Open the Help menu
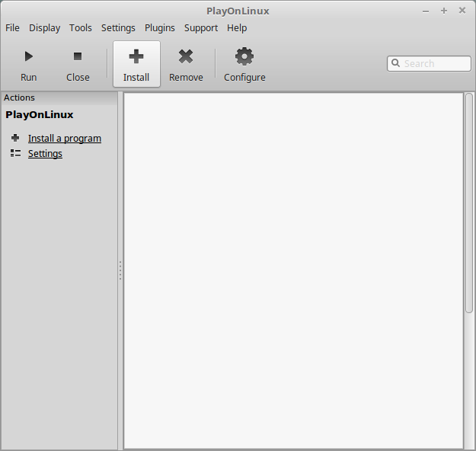Image resolution: width=476 pixels, height=451 pixels. pos(237,28)
